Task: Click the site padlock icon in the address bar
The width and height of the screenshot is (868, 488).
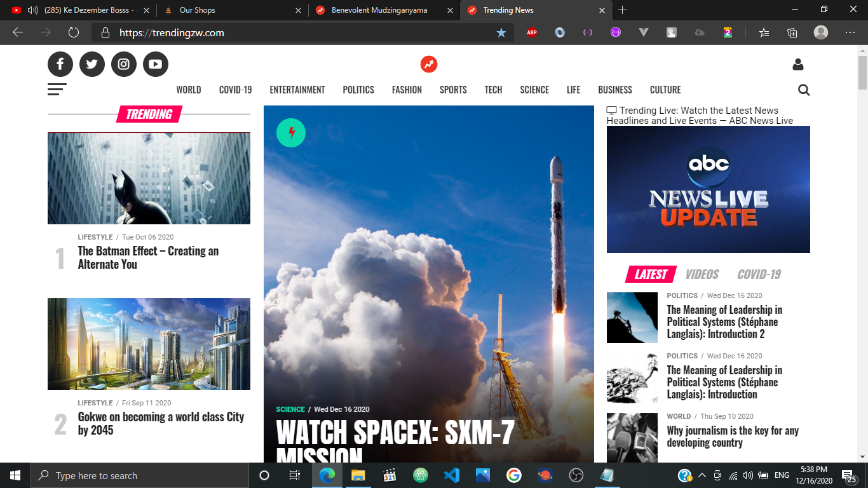Action: click(x=106, y=32)
